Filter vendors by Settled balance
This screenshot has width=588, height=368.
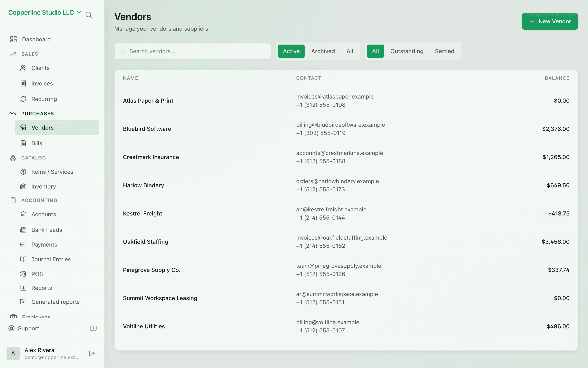tap(444, 51)
